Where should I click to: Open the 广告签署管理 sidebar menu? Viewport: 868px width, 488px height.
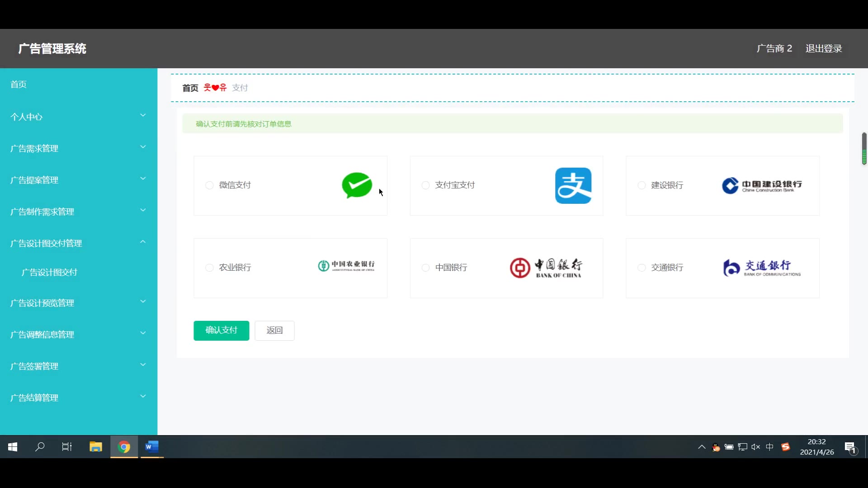pos(79,366)
